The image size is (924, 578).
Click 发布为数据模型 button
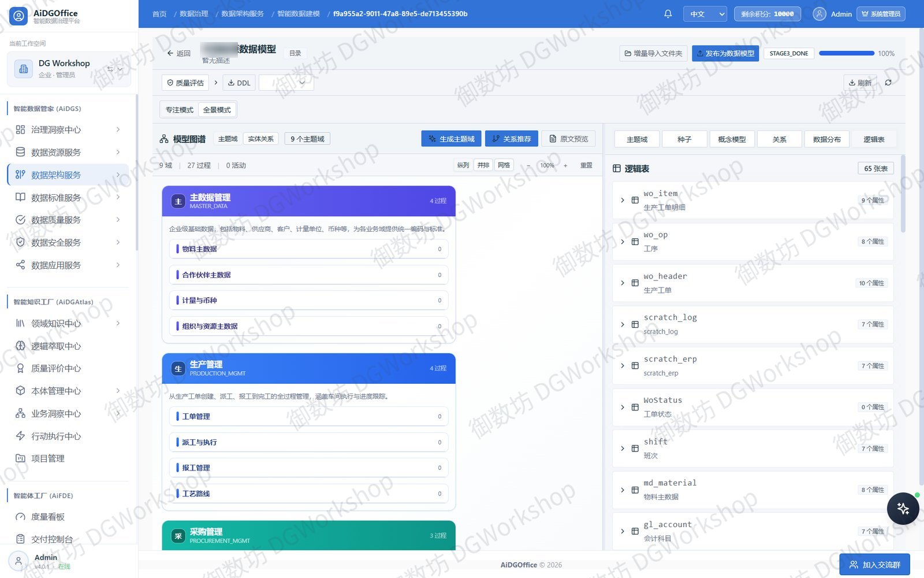[725, 53]
